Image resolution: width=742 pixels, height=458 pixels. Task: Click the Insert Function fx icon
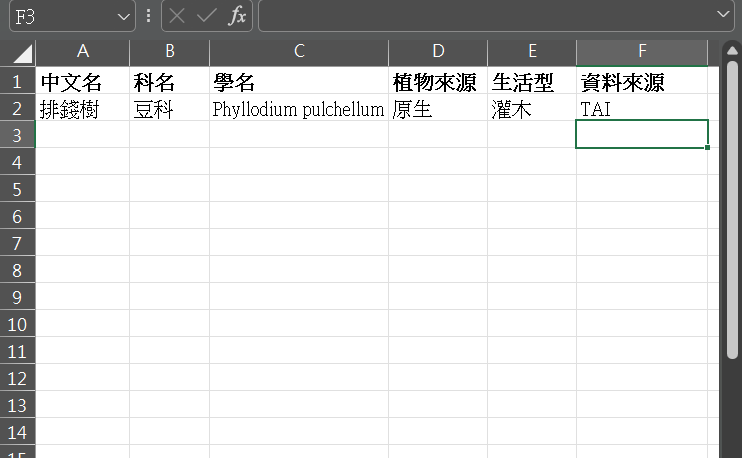point(237,16)
